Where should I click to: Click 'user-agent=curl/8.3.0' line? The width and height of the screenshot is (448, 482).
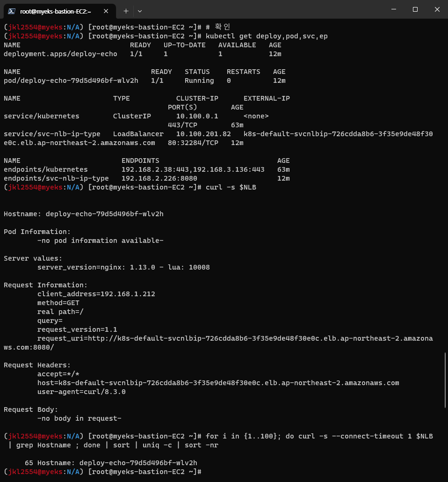pyautogui.click(x=81, y=392)
